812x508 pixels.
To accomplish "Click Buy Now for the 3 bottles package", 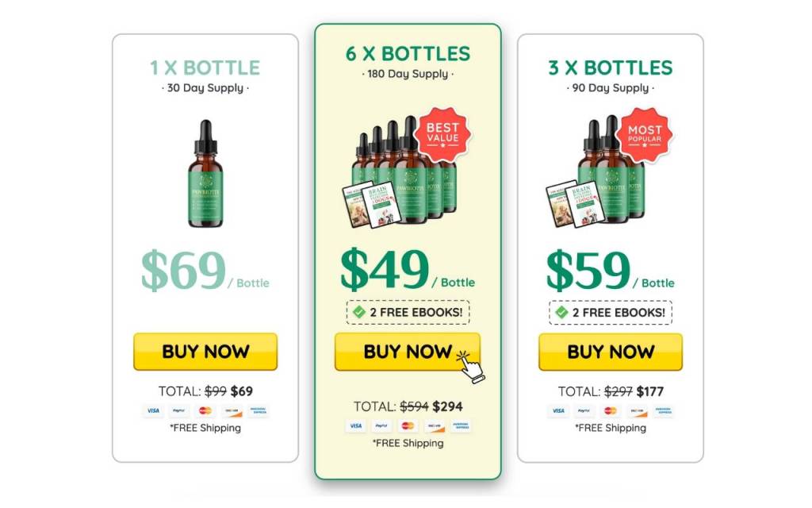I will click(x=611, y=352).
